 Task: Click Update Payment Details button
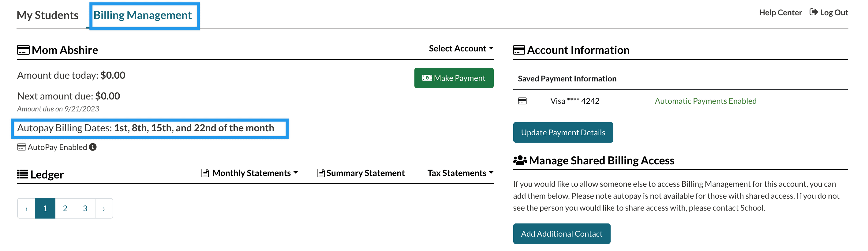click(x=563, y=133)
